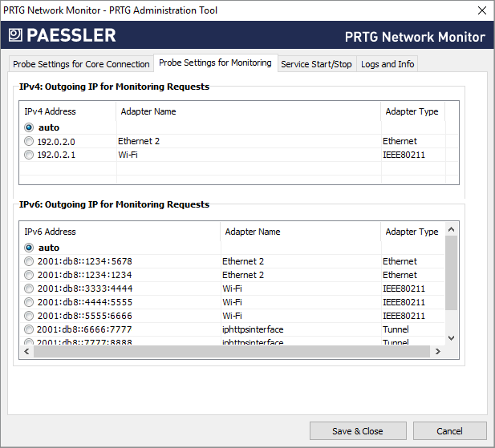495x448 pixels.
Task: Switch to the Service Start/Stop tab
Action: point(316,64)
